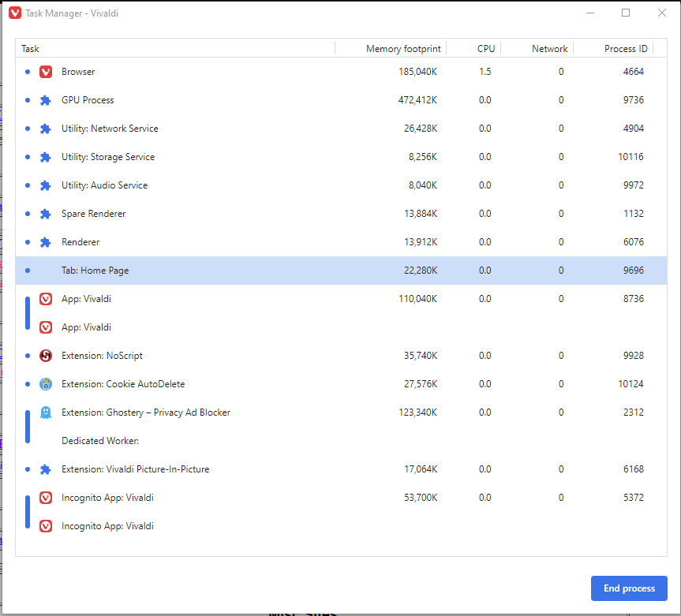Viewport: 681px width, 616px height.
Task: Click process ID 10124
Action: (630, 384)
